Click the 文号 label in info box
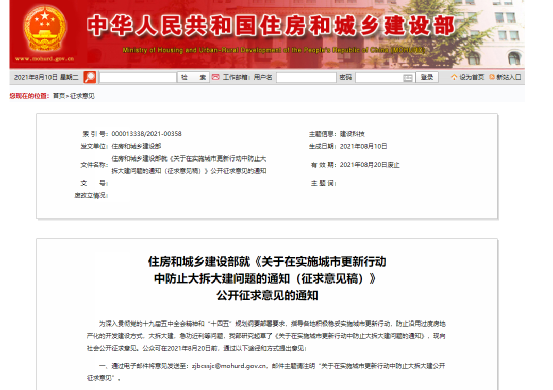Screen dimensions: 553x390 coord(93,183)
